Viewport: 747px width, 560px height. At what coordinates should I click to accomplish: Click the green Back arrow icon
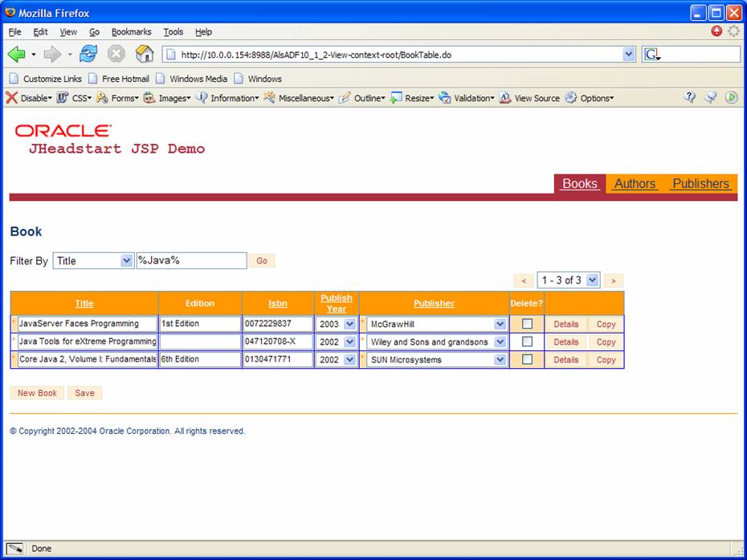[16, 54]
